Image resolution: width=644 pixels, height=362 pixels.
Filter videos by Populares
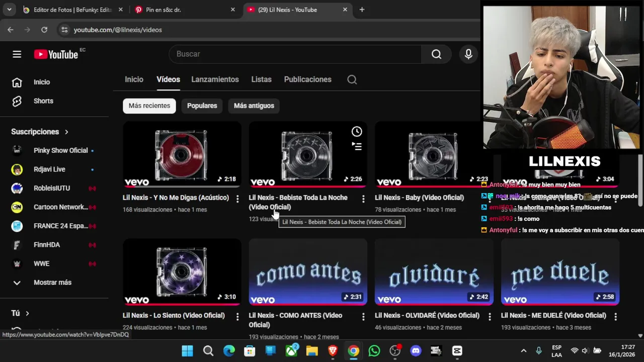click(x=202, y=106)
